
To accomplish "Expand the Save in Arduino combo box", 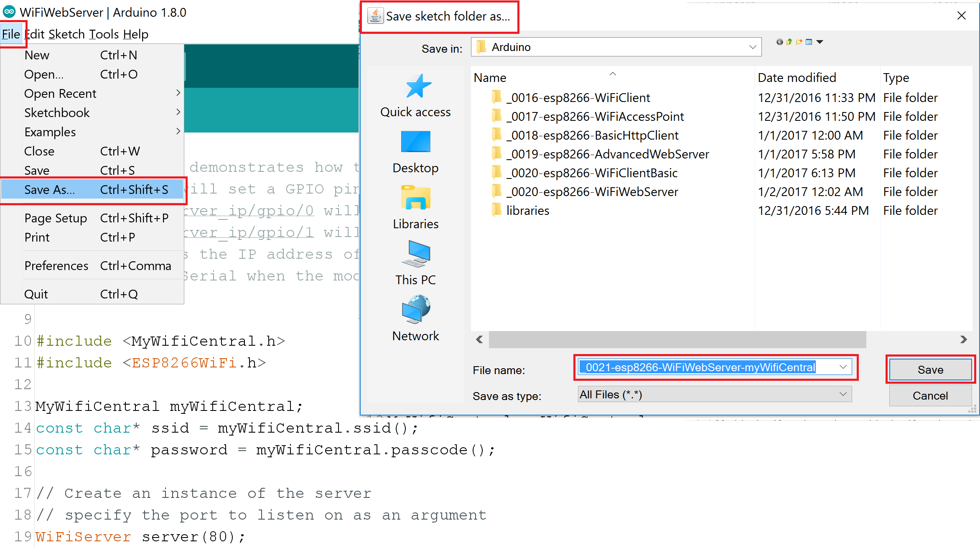I will coord(753,47).
